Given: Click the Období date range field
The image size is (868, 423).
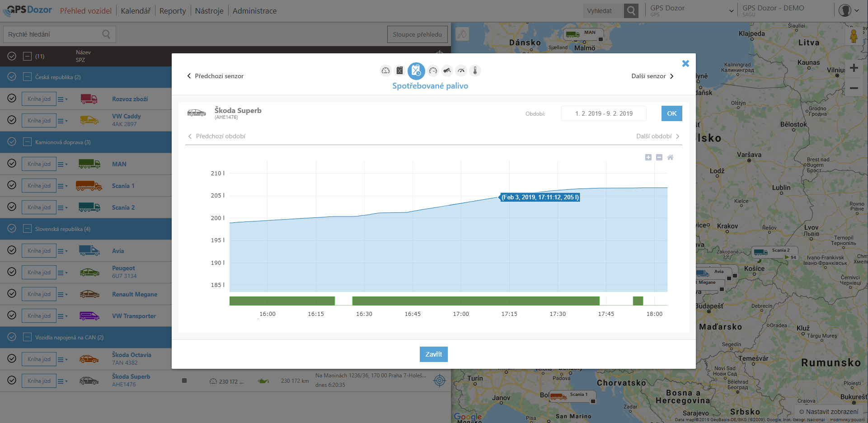Looking at the screenshot, I should tap(603, 113).
